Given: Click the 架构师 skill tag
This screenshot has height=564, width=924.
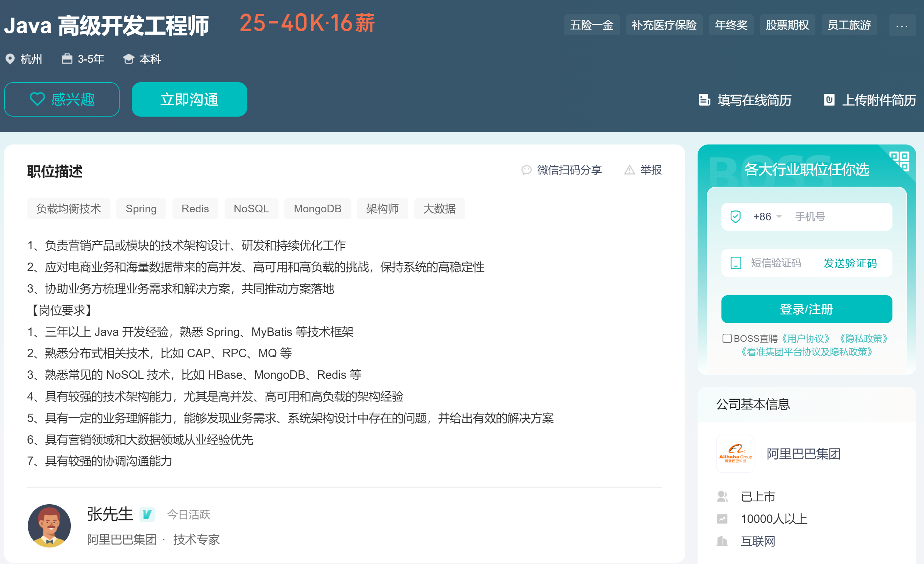Looking at the screenshot, I should point(382,208).
